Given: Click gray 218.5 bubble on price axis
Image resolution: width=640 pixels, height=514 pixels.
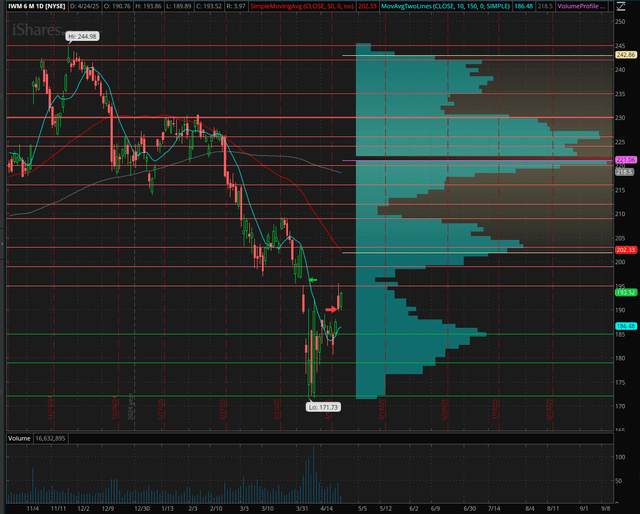Looking at the screenshot, I should 624,172.
